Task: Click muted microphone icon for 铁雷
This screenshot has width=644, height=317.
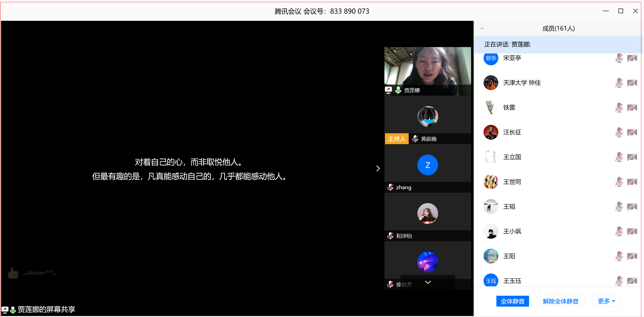Action: point(619,108)
